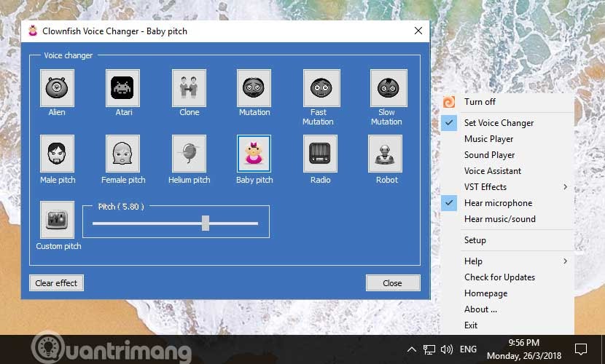Choose Turn off from tray menu

point(507,102)
